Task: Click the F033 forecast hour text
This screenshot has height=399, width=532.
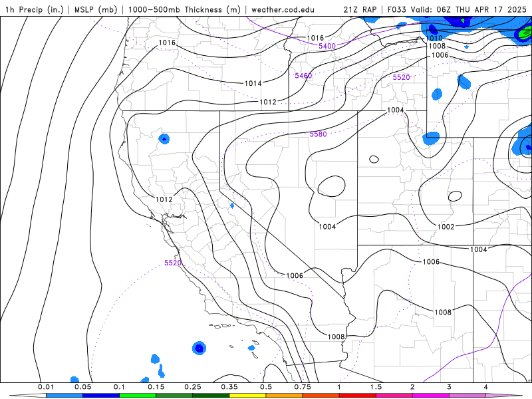Action: 396,9
